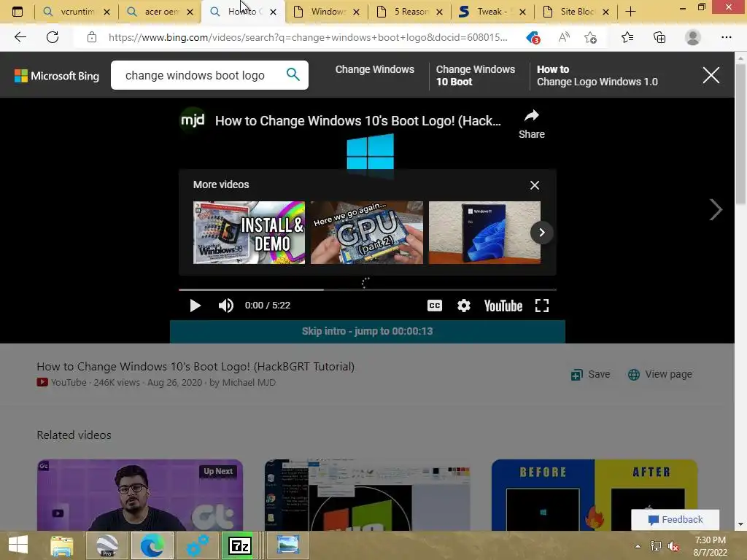Open a new browser tab
The image size is (747, 560).
click(630, 12)
